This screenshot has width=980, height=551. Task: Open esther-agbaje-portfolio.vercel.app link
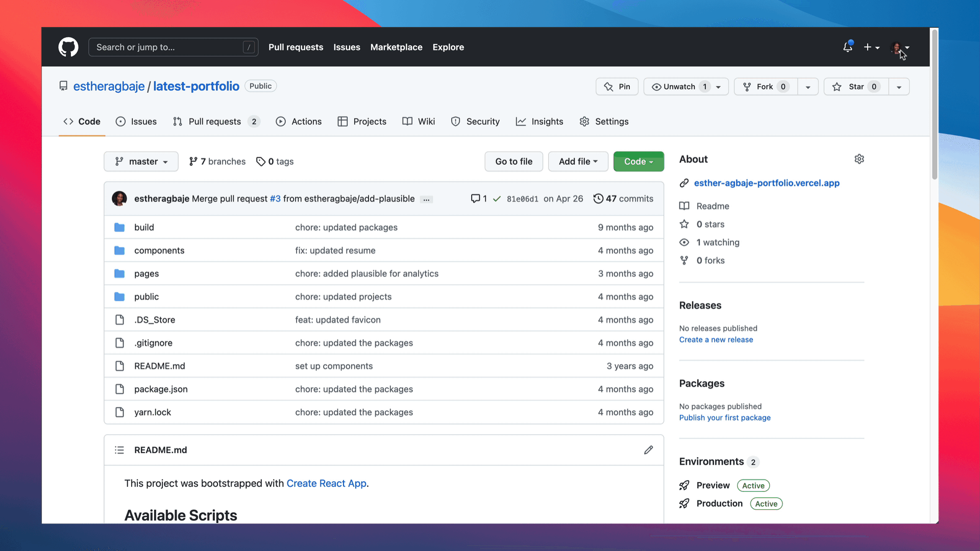(767, 183)
